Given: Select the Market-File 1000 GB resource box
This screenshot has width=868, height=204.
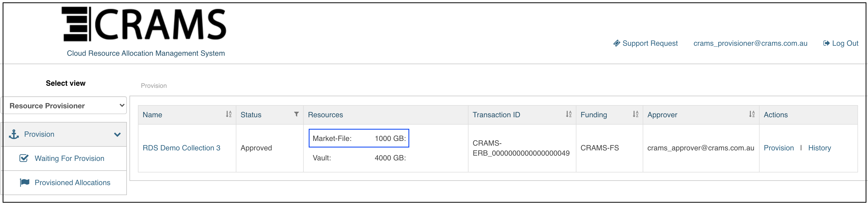Looking at the screenshot, I should [358, 138].
